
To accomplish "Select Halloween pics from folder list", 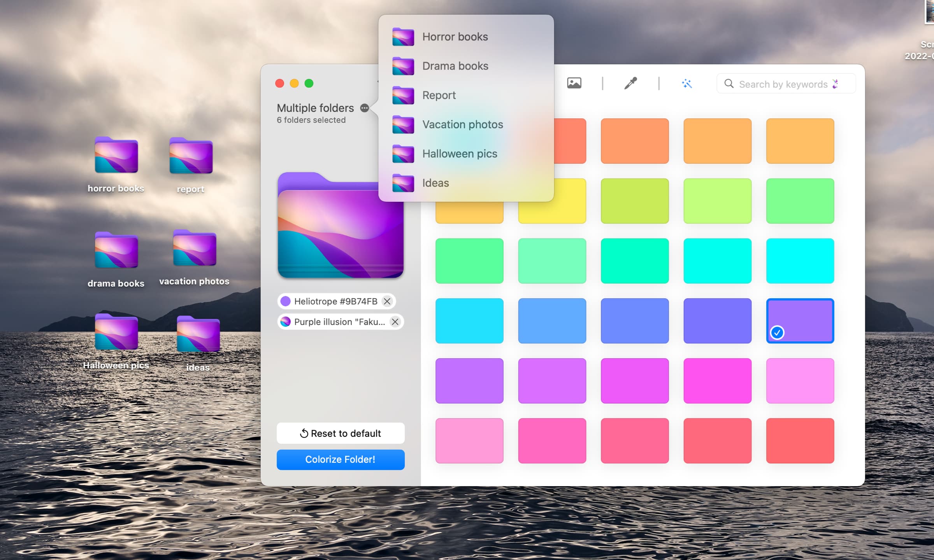I will click(x=460, y=153).
